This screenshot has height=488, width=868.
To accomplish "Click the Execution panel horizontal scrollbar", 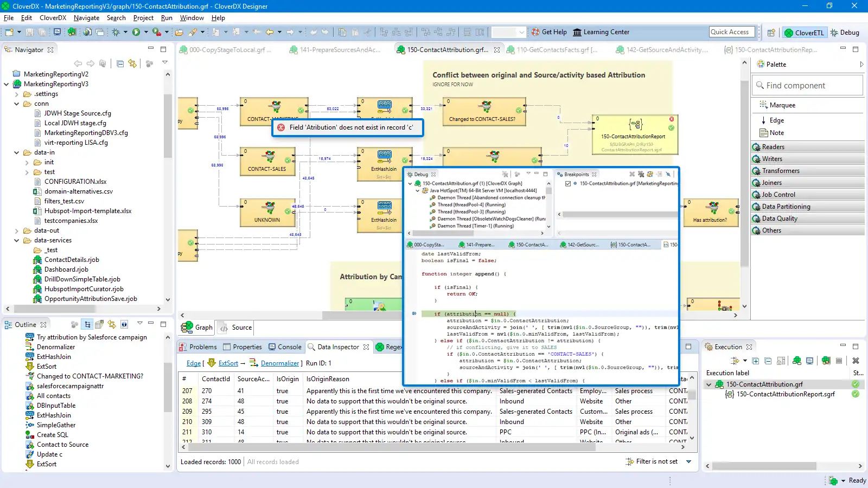I will pos(764,466).
